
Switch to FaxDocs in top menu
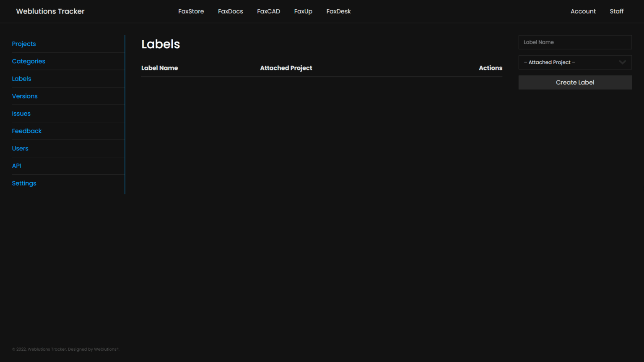(x=230, y=11)
